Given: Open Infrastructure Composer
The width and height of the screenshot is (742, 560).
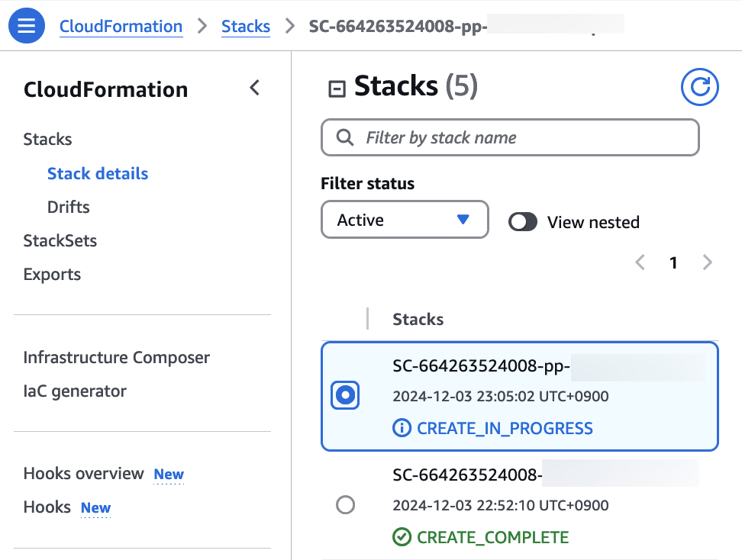Looking at the screenshot, I should pos(116,358).
